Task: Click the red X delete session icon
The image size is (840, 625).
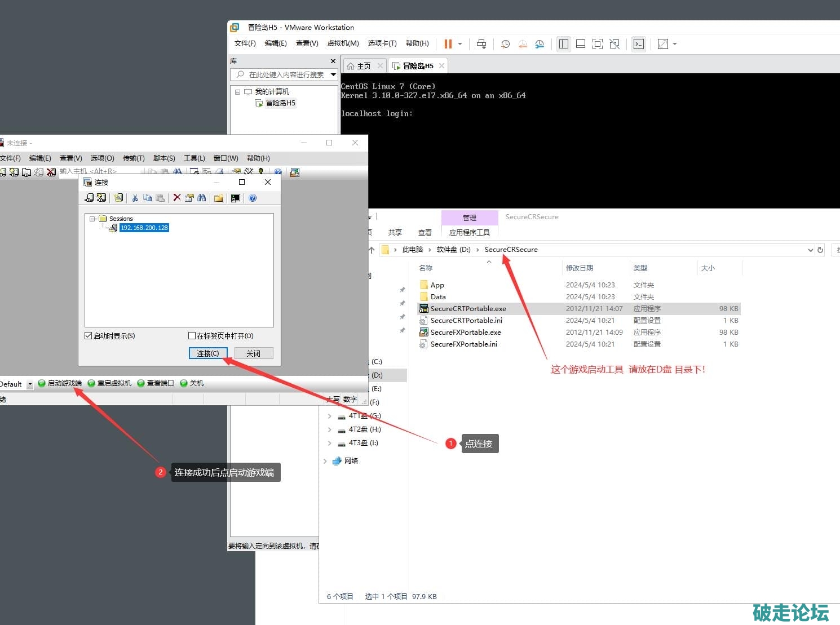Action: pos(177,198)
